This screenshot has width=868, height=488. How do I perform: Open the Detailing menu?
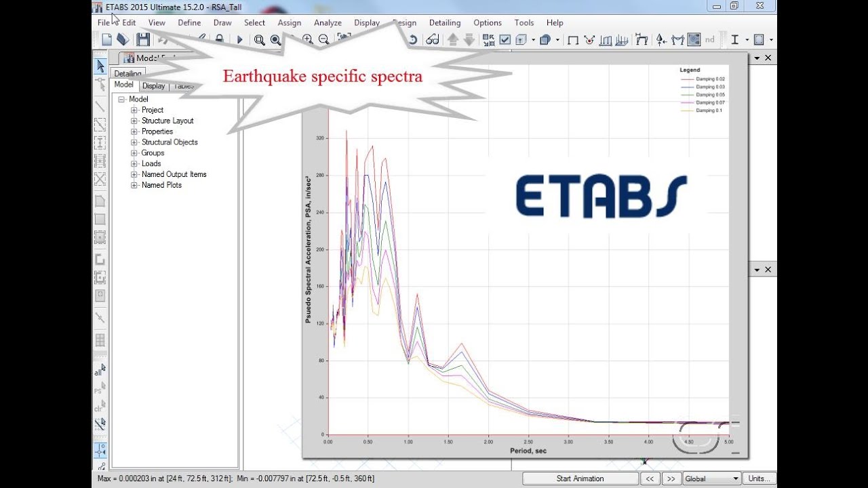point(445,22)
